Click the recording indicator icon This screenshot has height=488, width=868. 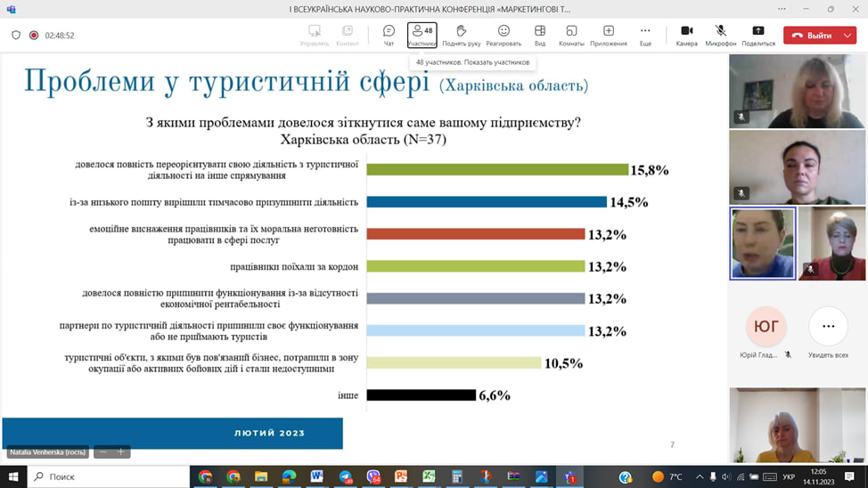(34, 36)
